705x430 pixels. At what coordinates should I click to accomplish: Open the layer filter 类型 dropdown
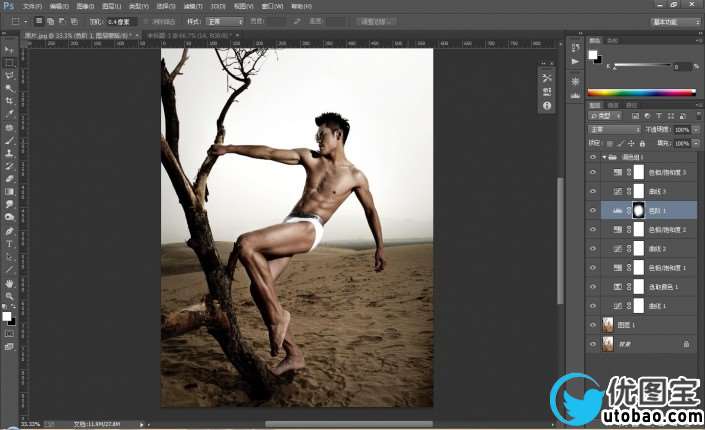[x=606, y=116]
